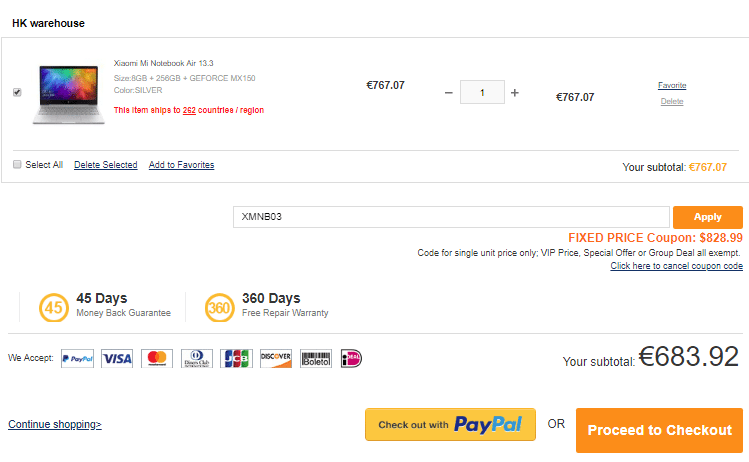Open the laptop product thumbnail

pos(67,94)
